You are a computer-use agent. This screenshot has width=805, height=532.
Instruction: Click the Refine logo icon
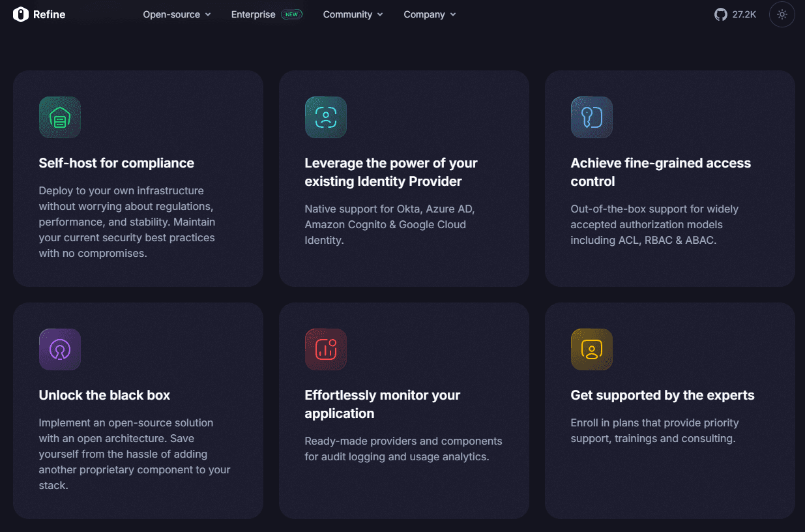[21, 14]
